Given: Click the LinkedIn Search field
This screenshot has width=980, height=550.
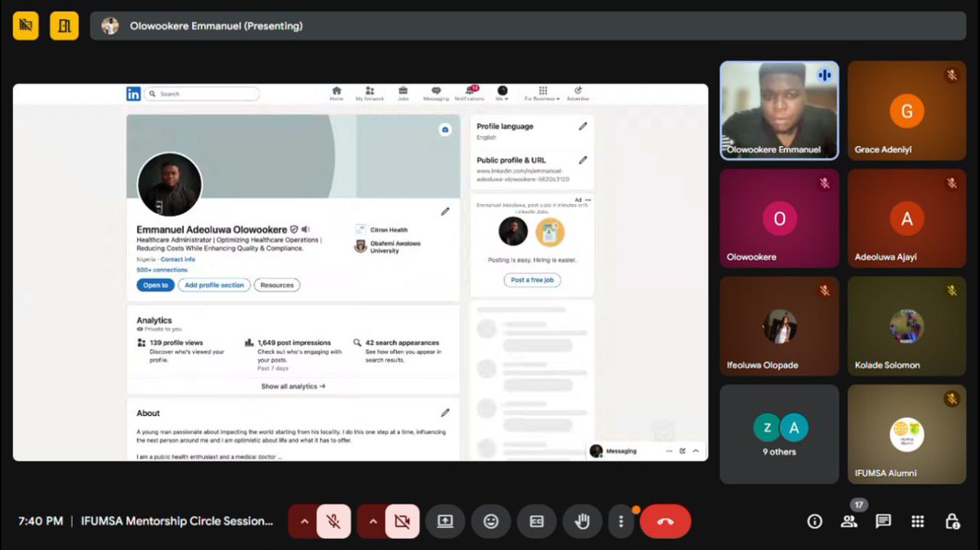Looking at the screenshot, I should point(202,94).
